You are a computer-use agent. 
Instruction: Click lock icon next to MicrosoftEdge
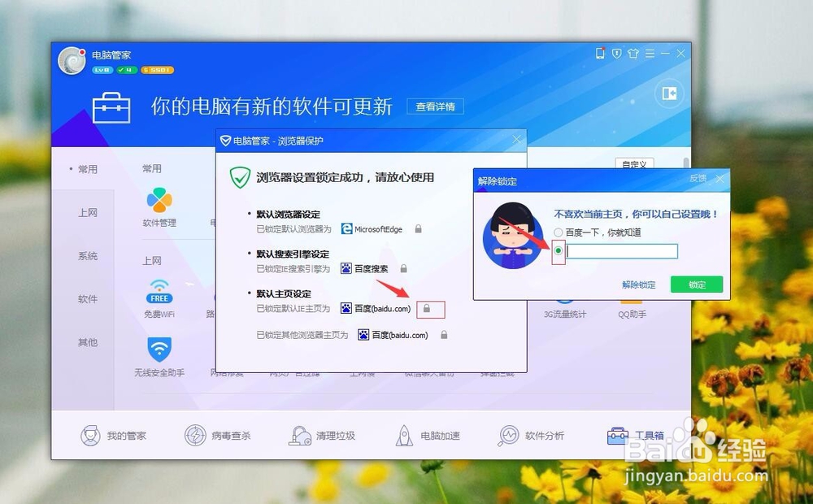418,228
